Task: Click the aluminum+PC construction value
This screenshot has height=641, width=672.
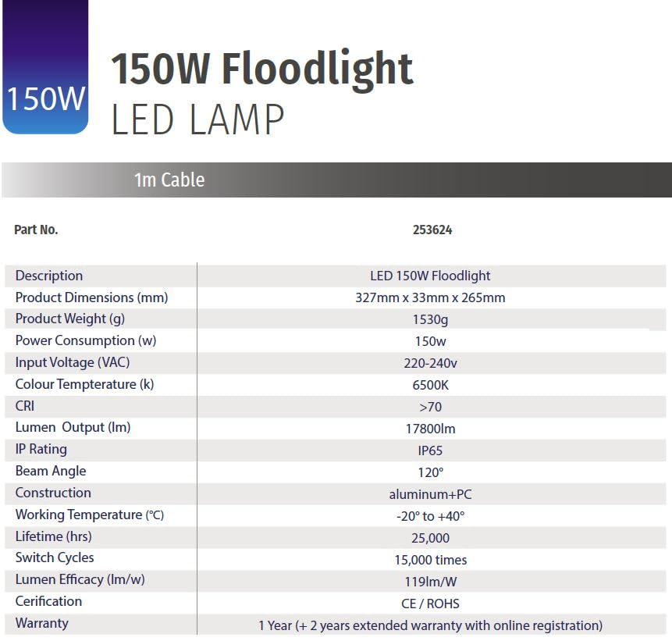Action: tap(430, 494)
